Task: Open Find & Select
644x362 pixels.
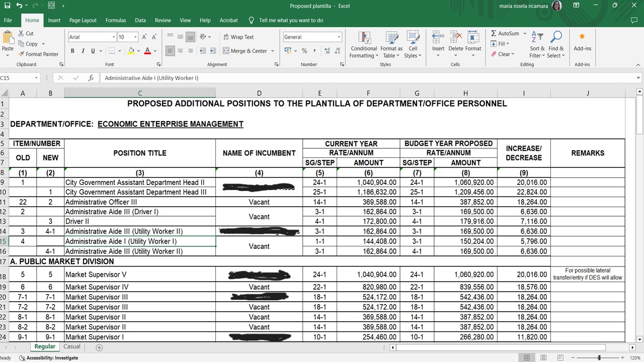Action: [556, 45]
